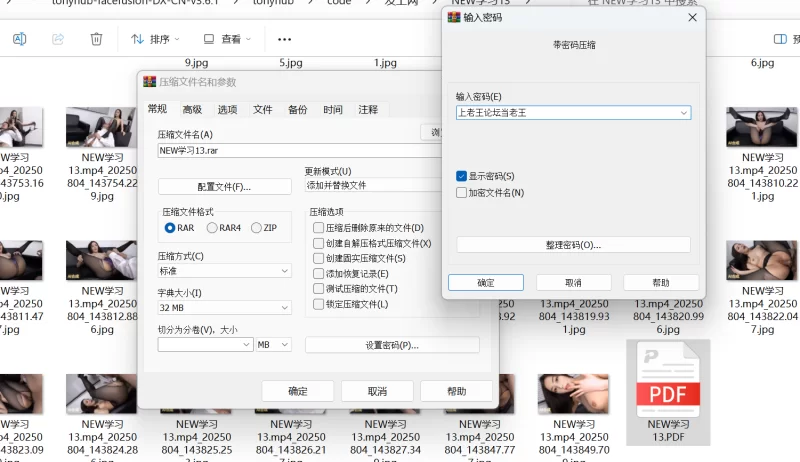Screen dimensions: 800x462
Task: Click 帮助 in the 输入密码 dialog
Action: point(661,283)
